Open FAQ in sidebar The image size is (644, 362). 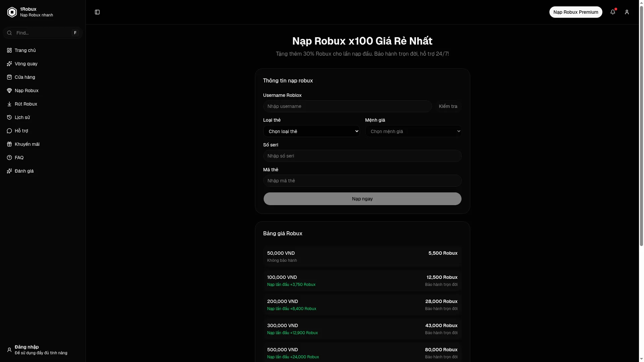[x=43, y=158]
